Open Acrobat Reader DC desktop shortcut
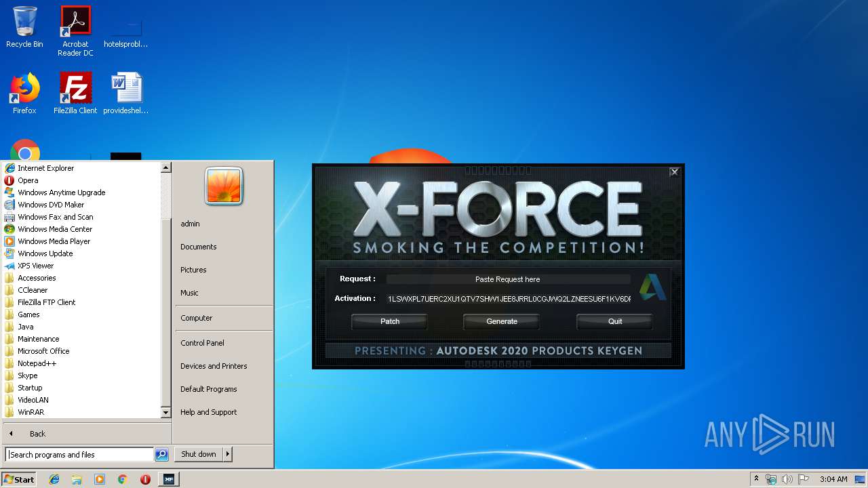868x488 pixels. click(75, 31)
